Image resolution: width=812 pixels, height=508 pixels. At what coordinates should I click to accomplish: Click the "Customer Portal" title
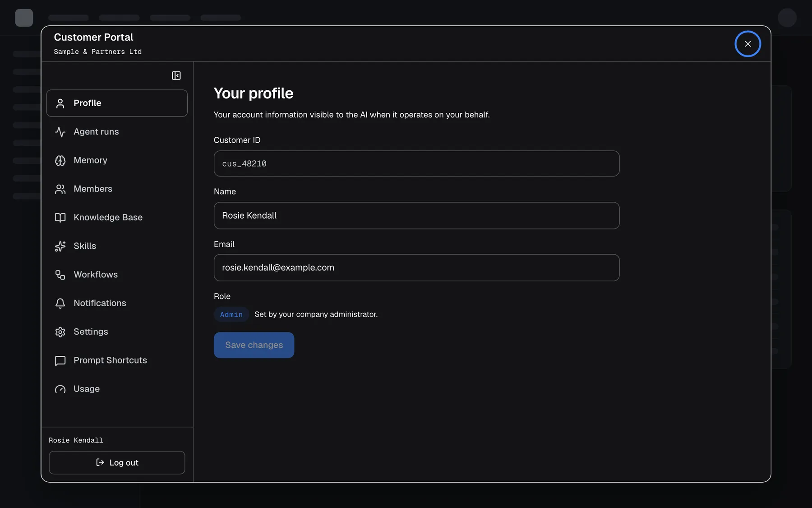(93, 37)
